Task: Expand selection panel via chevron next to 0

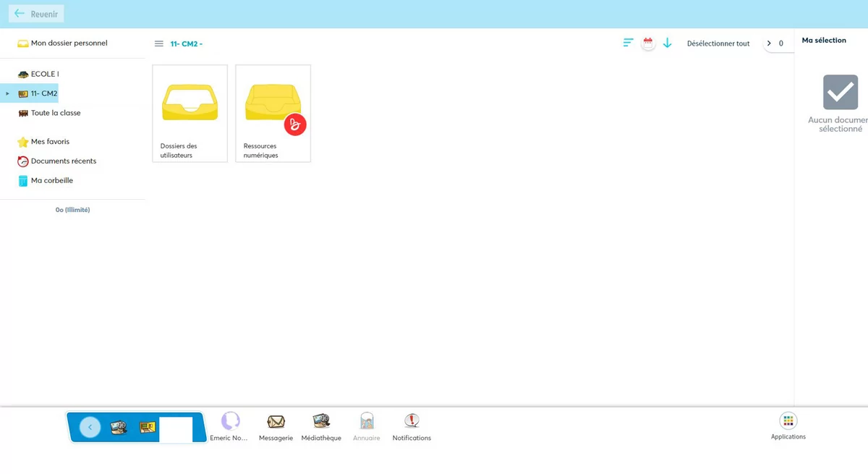Action: (x=769, y=43)
